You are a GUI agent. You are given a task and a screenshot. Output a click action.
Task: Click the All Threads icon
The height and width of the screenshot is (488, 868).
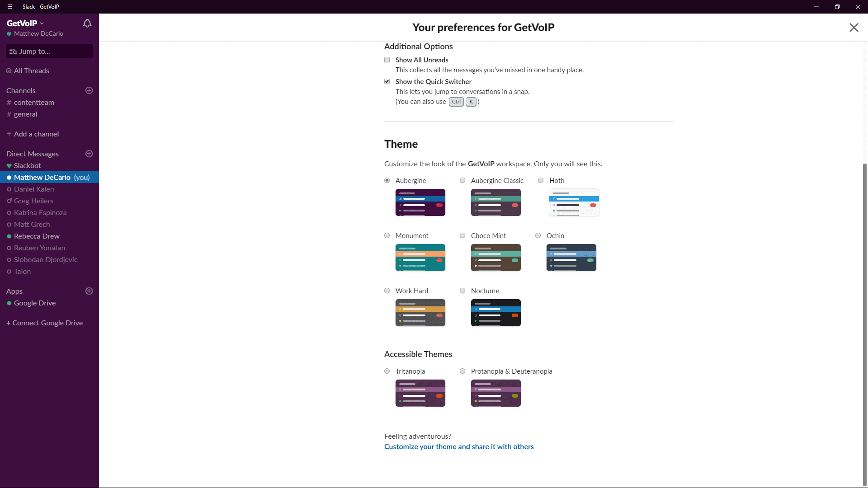tap(9, 71)
